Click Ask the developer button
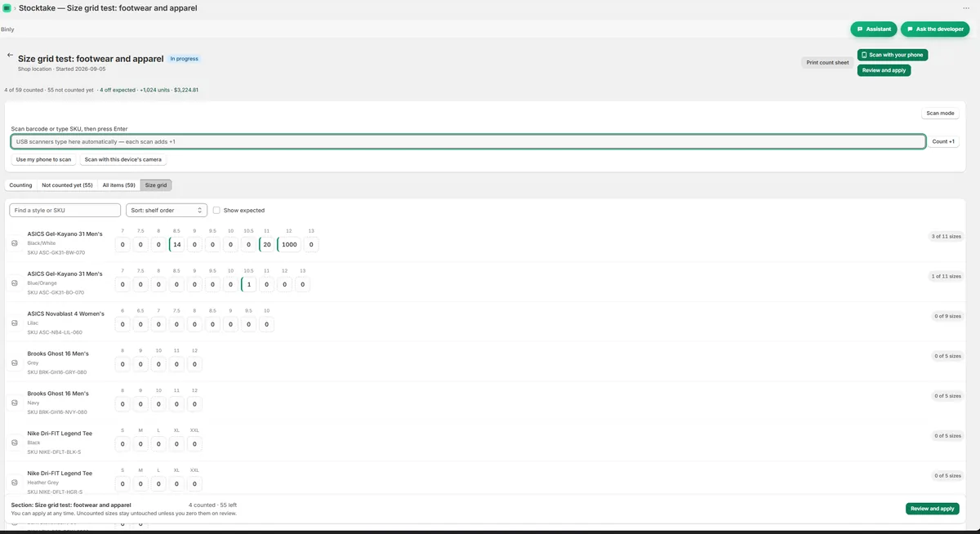Image resolution: width=980 pixels, height=534 pixels. pyautogui.click(x=935, y=29)
